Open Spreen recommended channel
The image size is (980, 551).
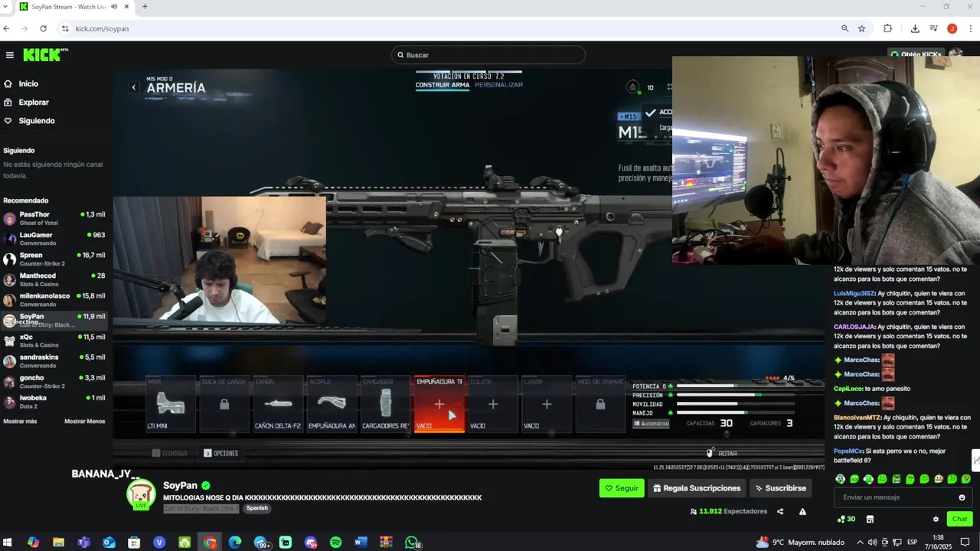point(54,259)
